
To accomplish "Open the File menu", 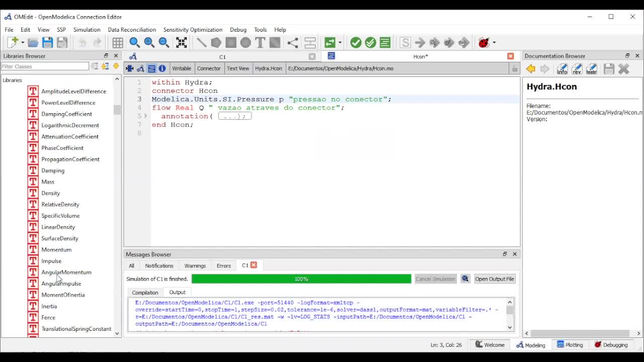I will (9, 30).
